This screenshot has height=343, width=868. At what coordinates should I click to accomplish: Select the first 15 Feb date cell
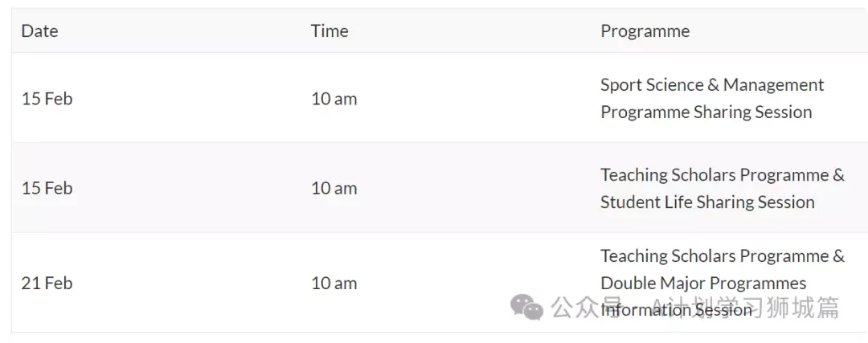pyautogui.click(x=47, y=99)
